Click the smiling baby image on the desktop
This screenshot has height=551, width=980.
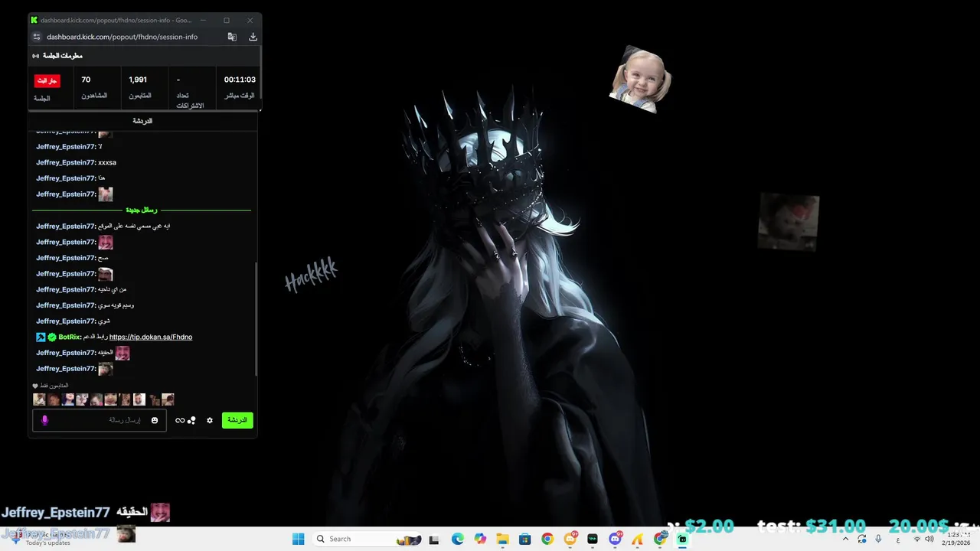point(640,79)
